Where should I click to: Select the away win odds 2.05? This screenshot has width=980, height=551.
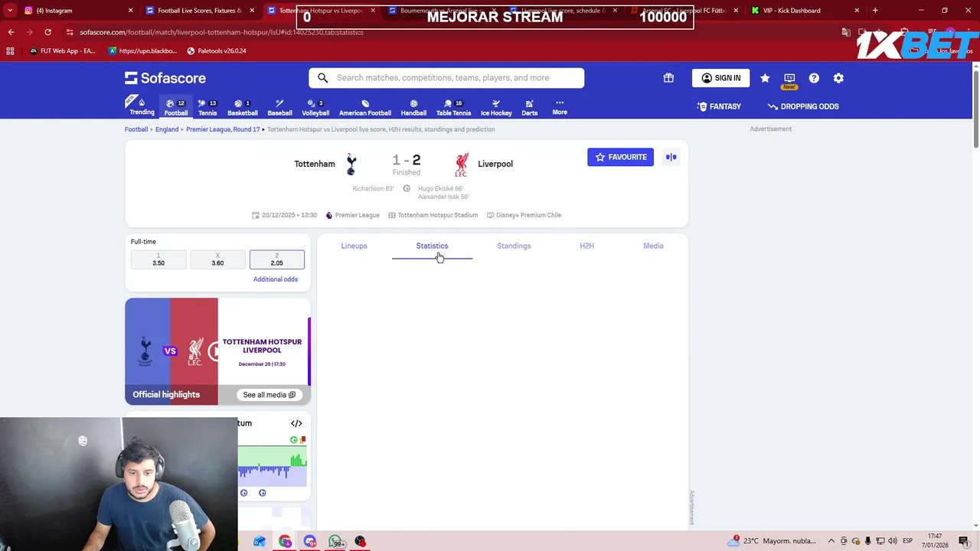[276, 259]
